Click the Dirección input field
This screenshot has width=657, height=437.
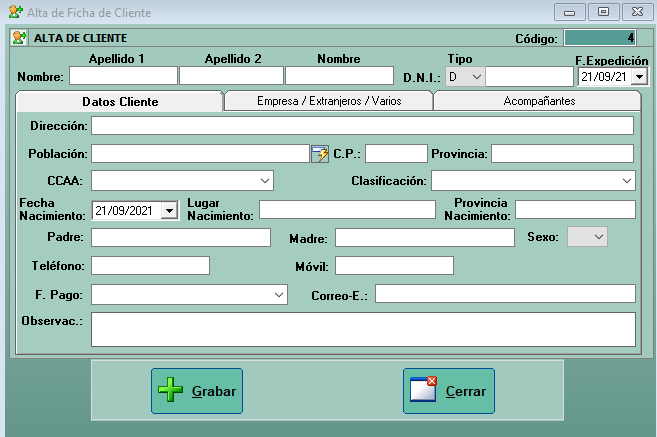coord(362,126)
